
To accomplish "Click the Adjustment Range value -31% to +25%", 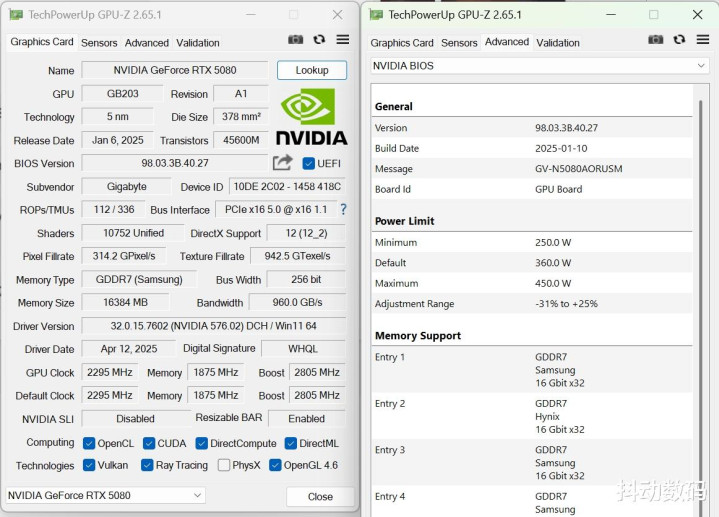I will click(566, 303).
